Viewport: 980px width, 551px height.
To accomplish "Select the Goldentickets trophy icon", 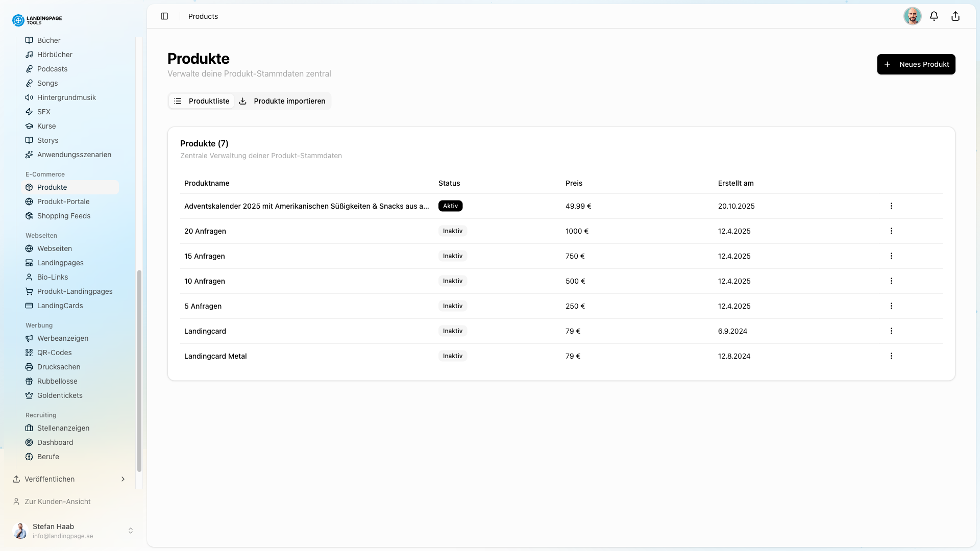I will coord(29,395).
